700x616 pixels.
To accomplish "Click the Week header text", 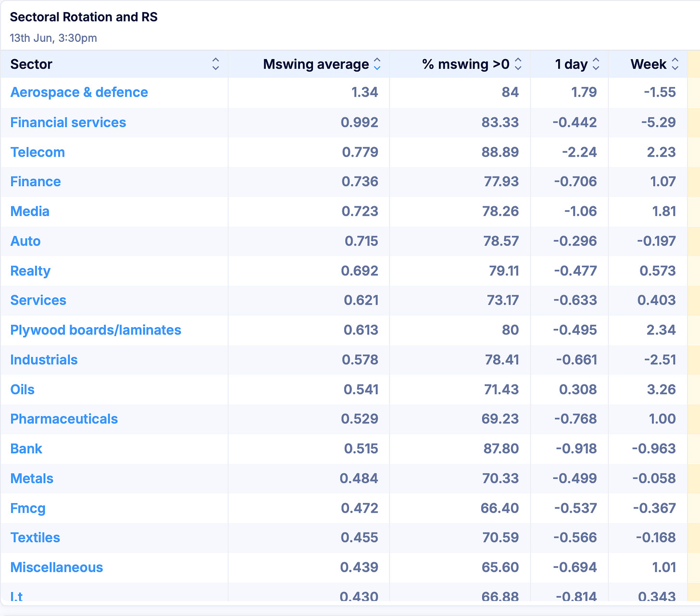I will click(x=649, y=64).
